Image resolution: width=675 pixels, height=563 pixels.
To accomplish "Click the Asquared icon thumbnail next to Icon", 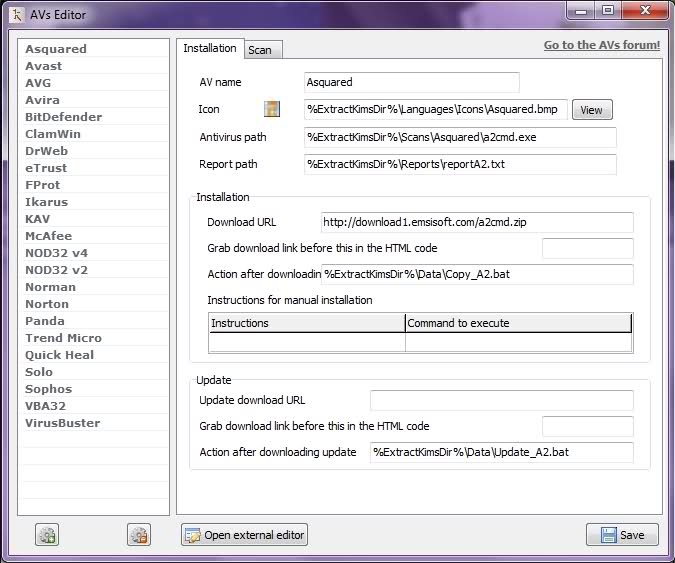I will point(272,109).
